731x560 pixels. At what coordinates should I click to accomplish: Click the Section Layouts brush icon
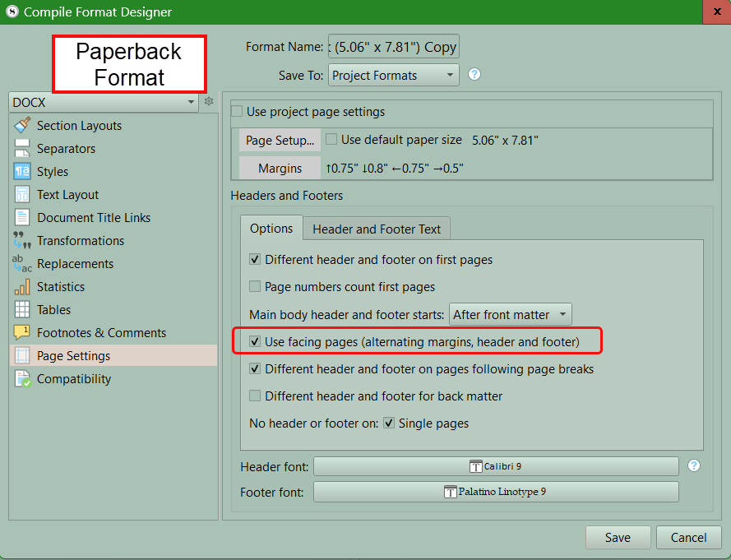coord(22,126)
